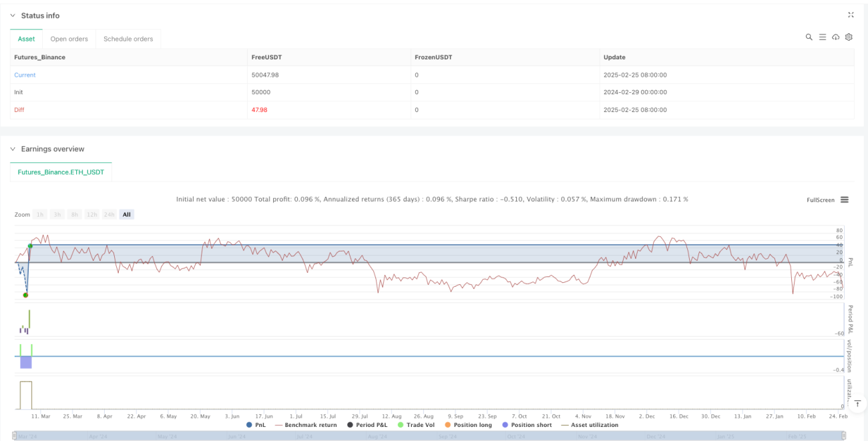Click the search magnifier icon in Status info

[809, 37]
